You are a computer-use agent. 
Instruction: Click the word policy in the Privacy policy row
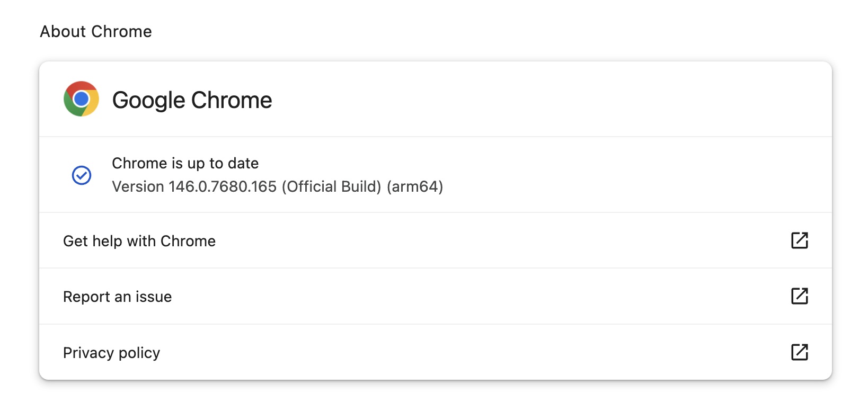click(139, 353)
